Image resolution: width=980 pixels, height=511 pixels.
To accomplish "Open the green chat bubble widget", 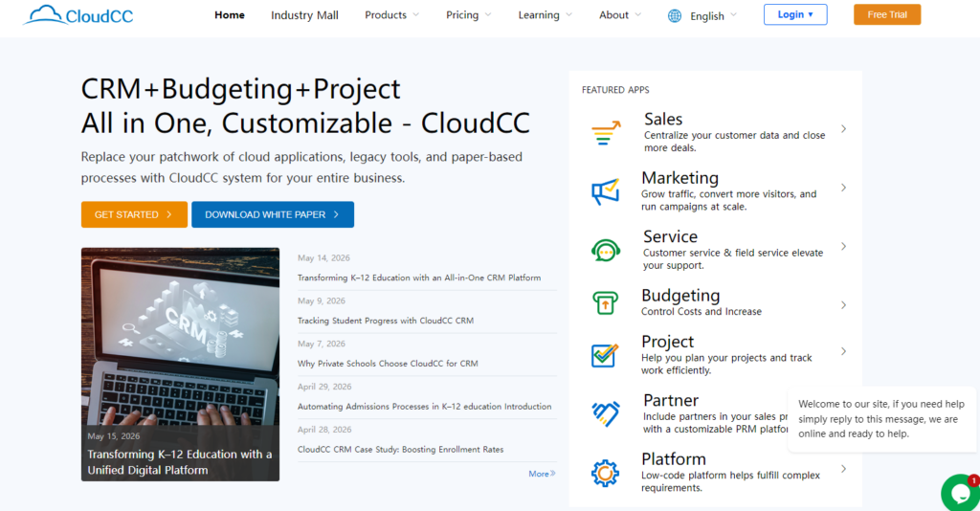I will point(961,494).
